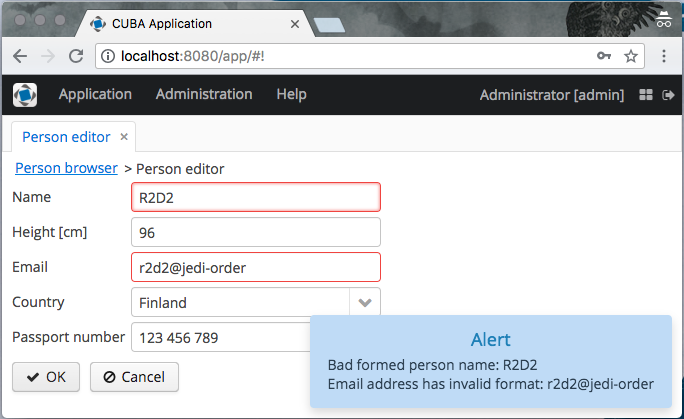Click the Cancel button
684x419 pixels.
tap(134, 377)
